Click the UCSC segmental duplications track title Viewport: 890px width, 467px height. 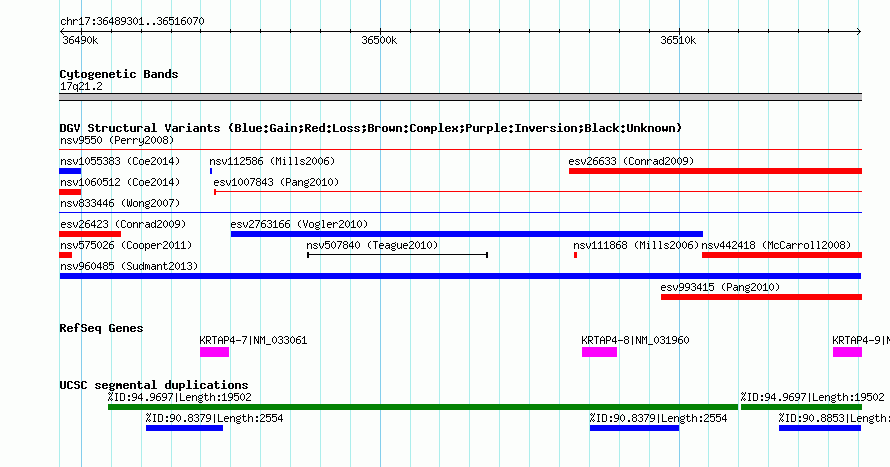coord(154,385)
